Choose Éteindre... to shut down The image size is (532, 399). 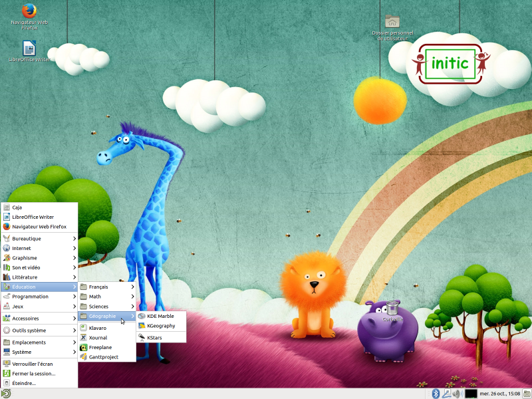(39, 383)
